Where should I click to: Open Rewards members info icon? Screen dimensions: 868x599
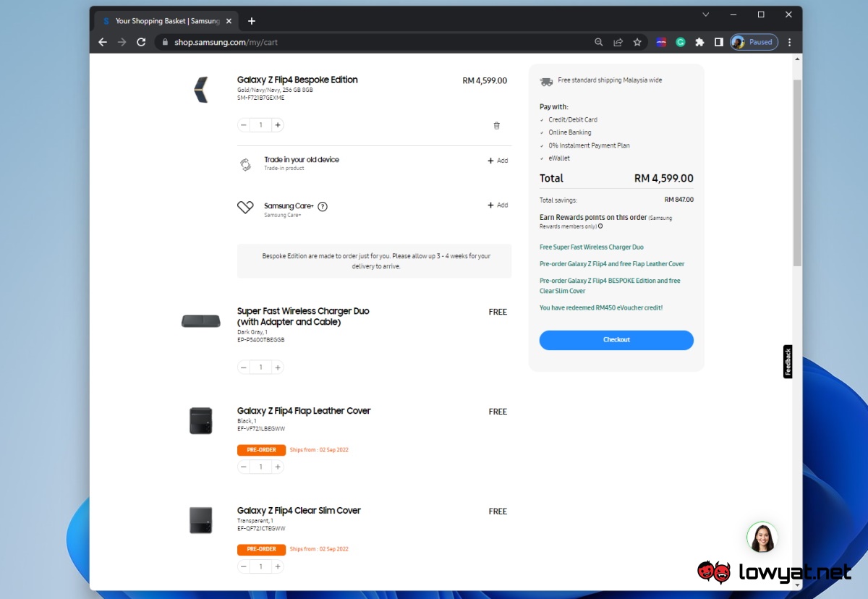(x=600, y=226)
